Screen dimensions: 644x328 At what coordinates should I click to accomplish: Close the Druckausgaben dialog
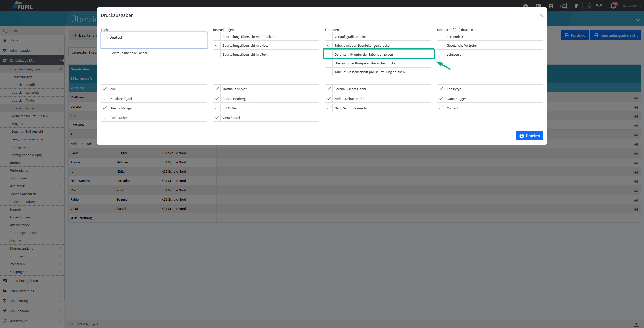tap(541, 15)
